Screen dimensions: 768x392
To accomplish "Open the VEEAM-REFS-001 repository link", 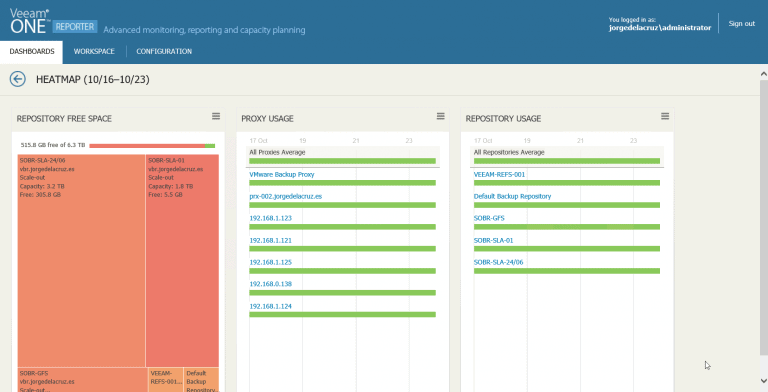I will pyautogui.click(x=499, y=174).
